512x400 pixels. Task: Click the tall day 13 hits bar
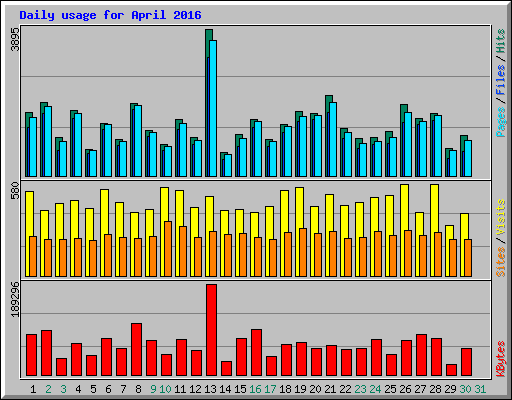(x=209, y=103)
